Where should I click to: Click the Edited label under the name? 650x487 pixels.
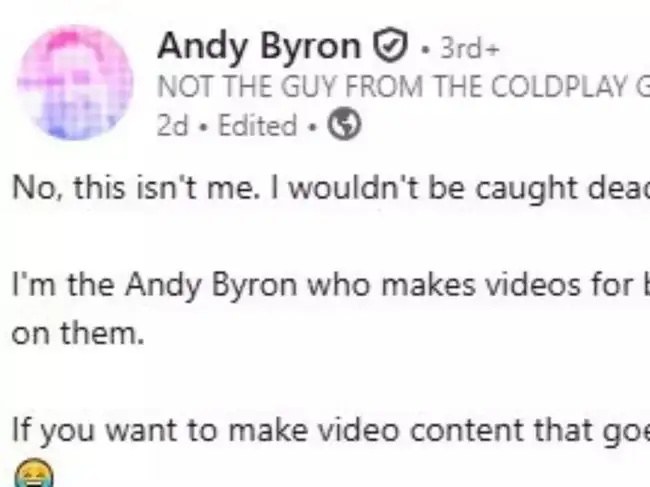[x=257, y=125]
